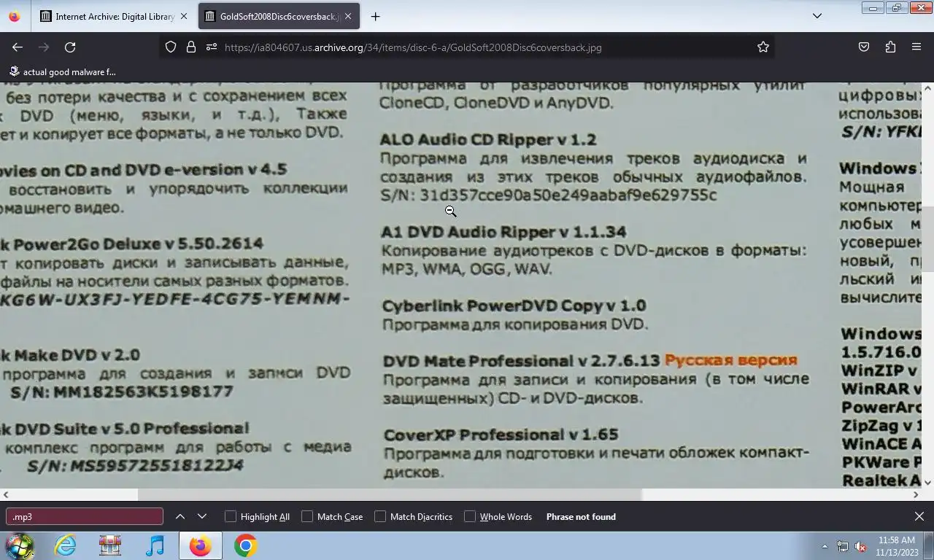Image resolution: width=934 pixels, height=560 pixels.
Task: View the site security padlock info
Action: click(x=191, y=47)
